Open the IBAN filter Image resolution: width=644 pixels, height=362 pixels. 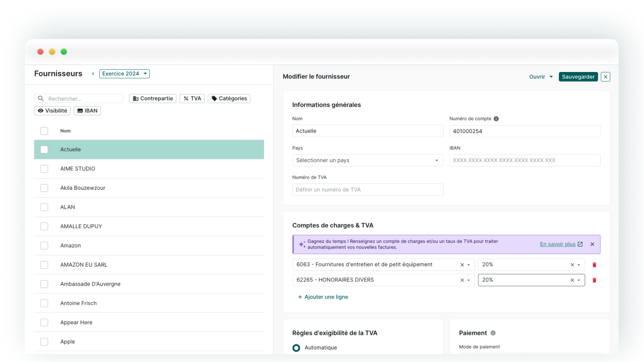87,111
